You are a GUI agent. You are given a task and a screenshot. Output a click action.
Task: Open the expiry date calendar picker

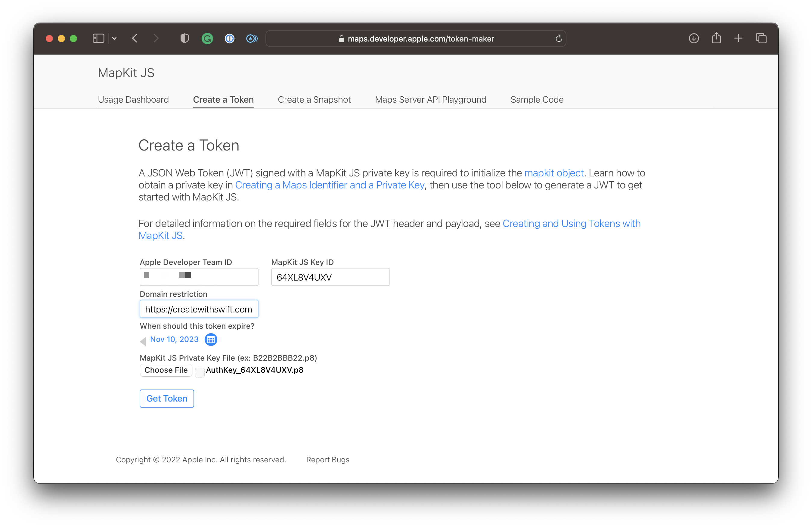(x=211, y=340)
